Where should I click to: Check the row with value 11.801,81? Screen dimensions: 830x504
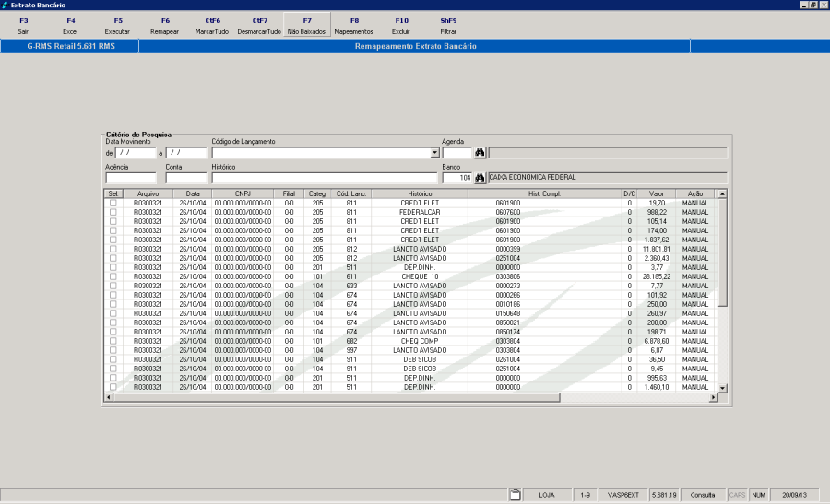click(x=113, y=249)
